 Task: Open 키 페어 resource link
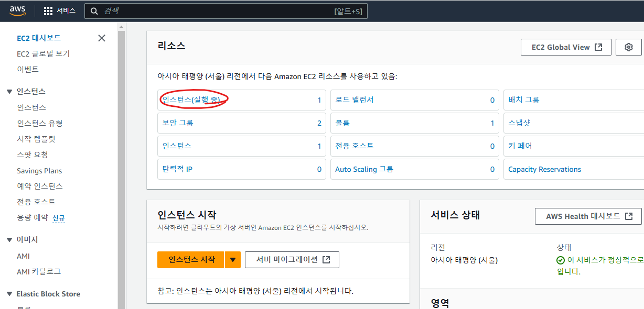click(x=520, y=146)
